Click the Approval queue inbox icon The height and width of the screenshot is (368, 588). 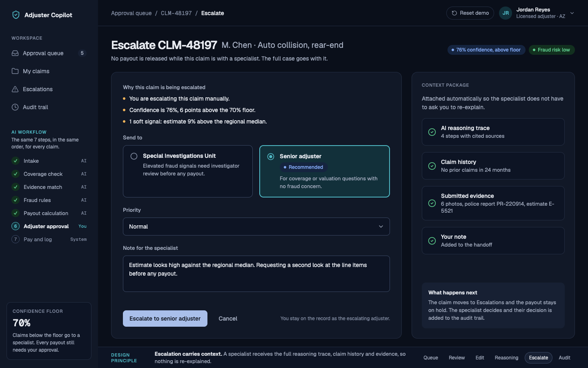tap(15, 53)
